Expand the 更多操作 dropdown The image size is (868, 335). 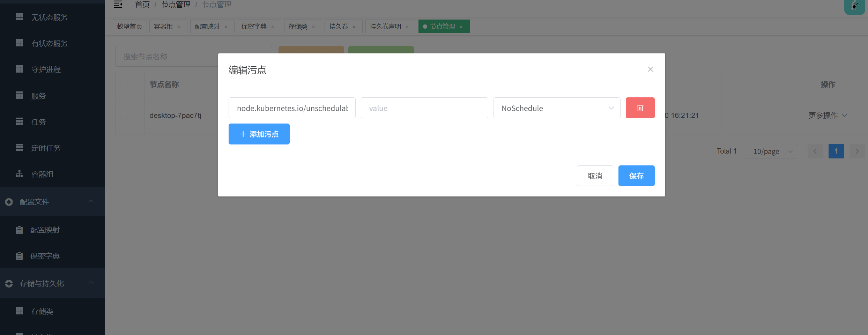828,115
